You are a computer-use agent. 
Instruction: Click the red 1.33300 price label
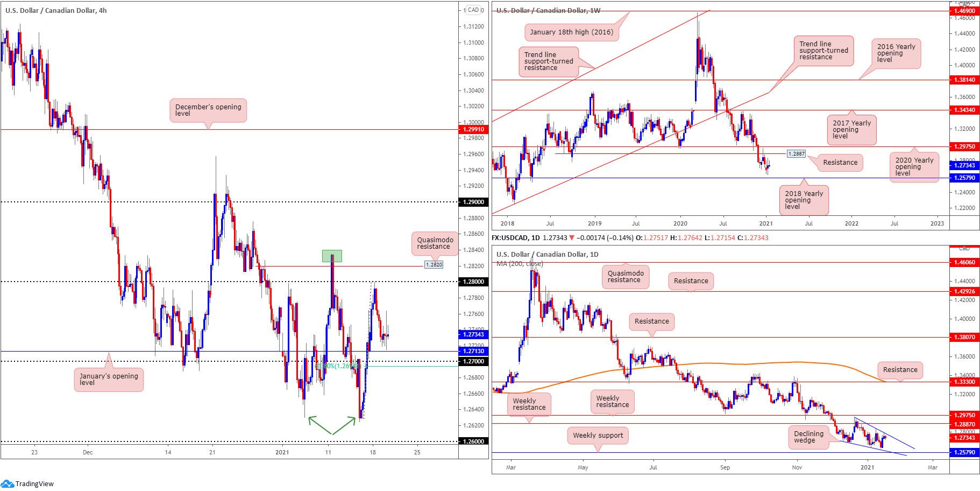point(964,382)
